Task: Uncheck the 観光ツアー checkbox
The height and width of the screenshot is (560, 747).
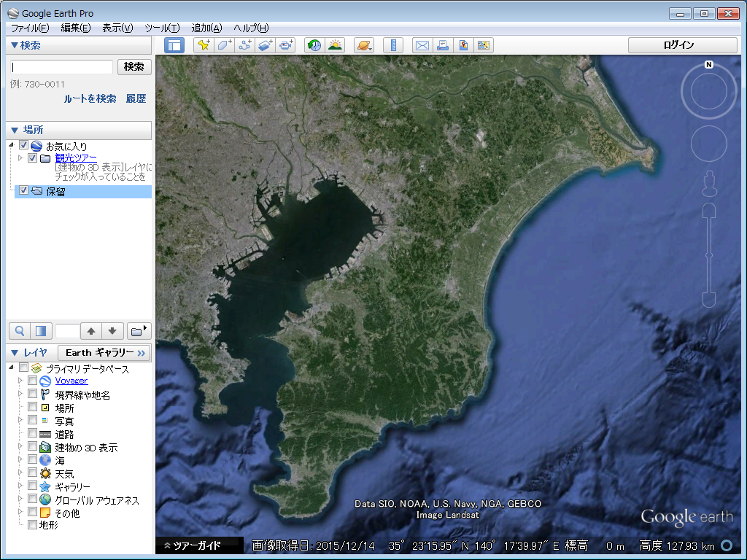Action: tap(32, 157)
